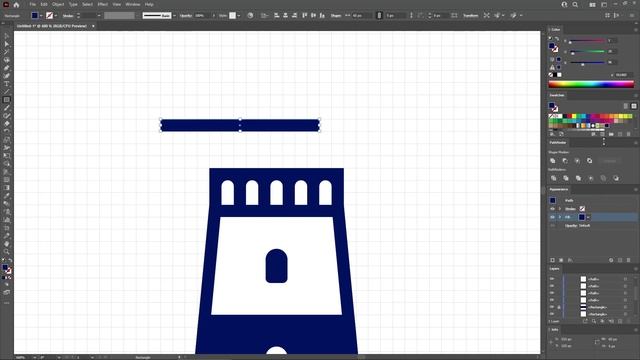Select the Hand tool
Viewport: 640px width, 360px height.
[x=7, y=244]
